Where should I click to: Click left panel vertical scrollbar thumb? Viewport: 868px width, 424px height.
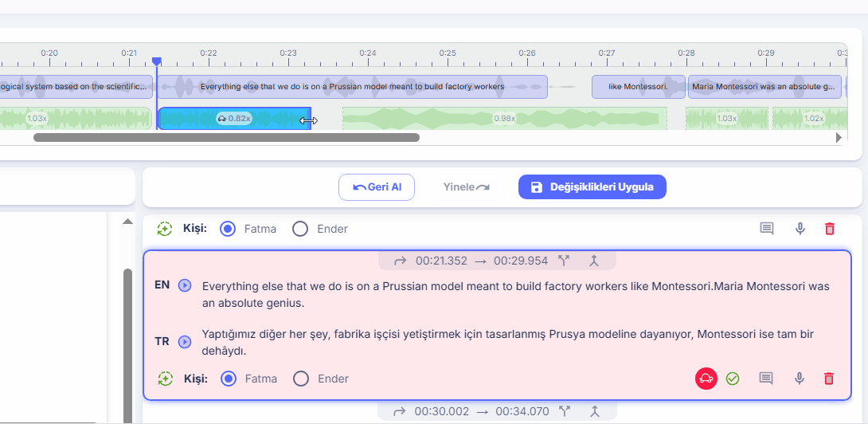128,347
